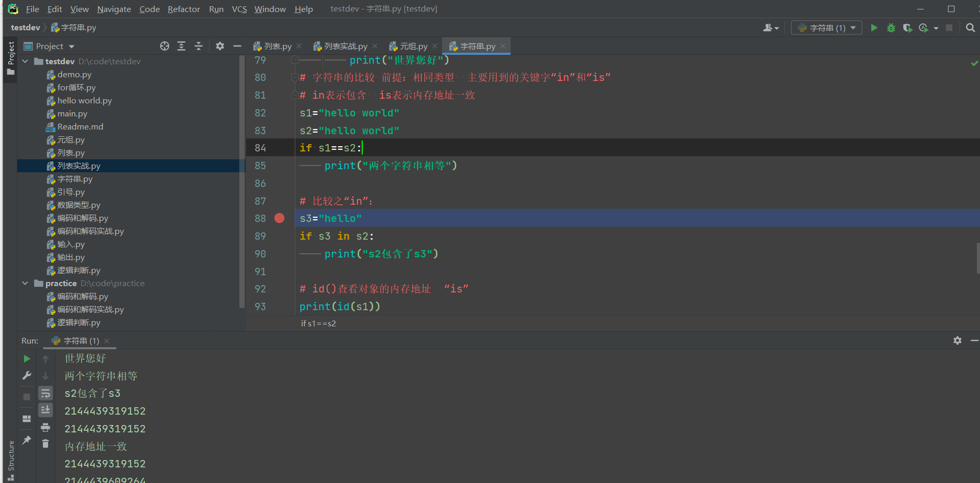Select for循环.py in Project tree
The width and height of the screenshot is (980, 483).
coord(76,87)
